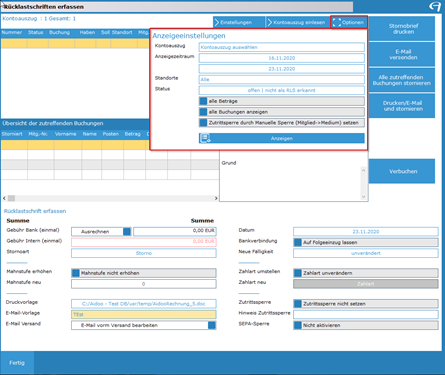Open Kontoauszug auswählen dropdown
445x375 pixels.
(x=282, y=47)
